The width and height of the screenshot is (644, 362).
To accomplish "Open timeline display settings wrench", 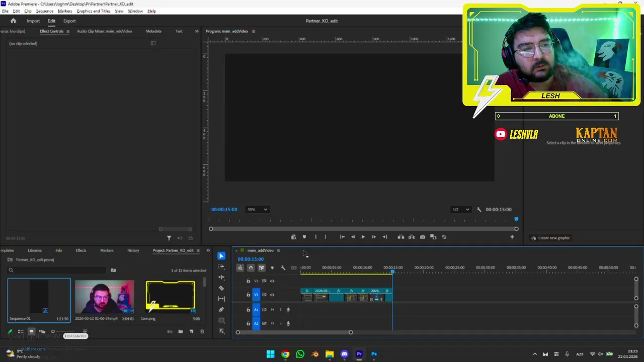I will pyautogui.click(x=283, y=268).
